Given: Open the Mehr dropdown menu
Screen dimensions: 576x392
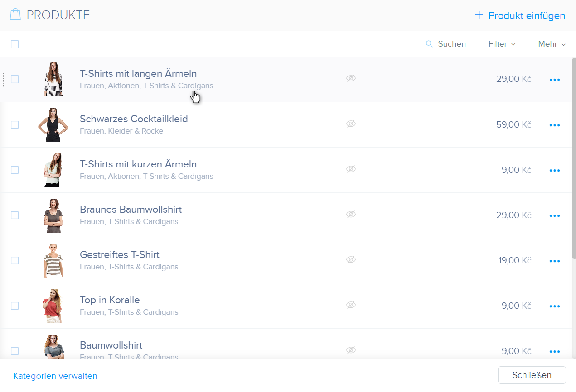Looking at the screenshot, I should tap(552, 44).
